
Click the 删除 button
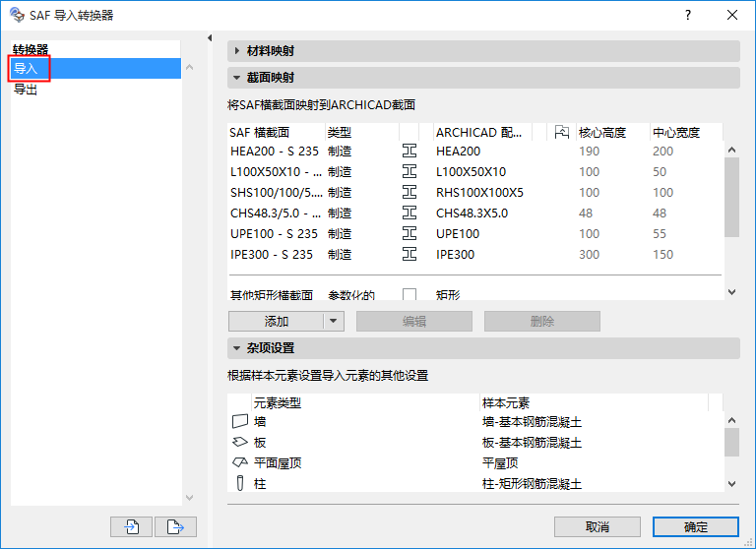click(x=542, y=321)
